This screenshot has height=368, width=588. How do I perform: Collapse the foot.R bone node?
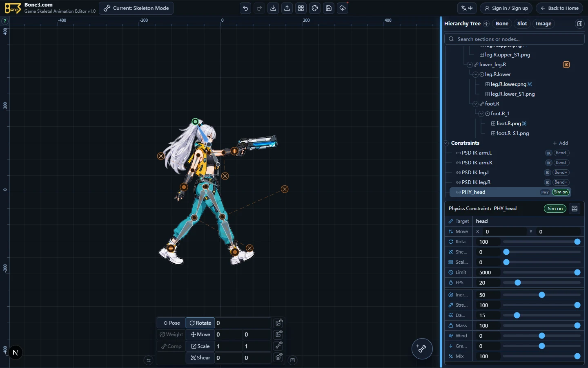pyautogui.click(x=476, y=104)
